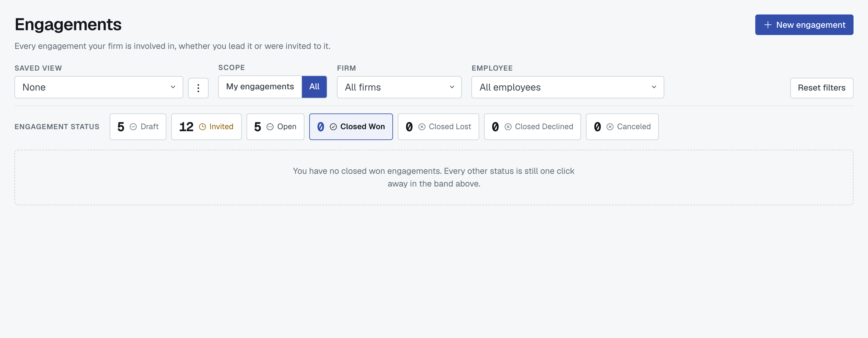The width and height of the screenshot is (868, 338).
Task: Create a New engagement
Action: click(804, 25)
